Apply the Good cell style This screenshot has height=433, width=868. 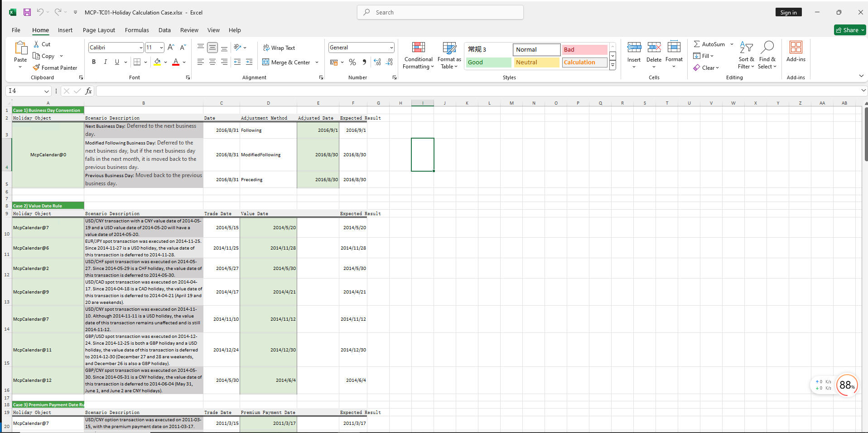click(x=489, y=62)
